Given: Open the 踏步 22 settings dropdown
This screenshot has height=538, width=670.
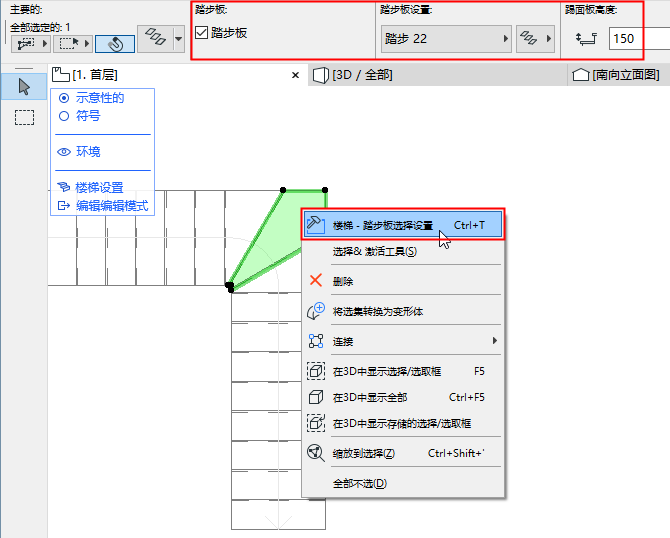Looking at the screenshot, I should pyautogui.click(x=446, y=39).
